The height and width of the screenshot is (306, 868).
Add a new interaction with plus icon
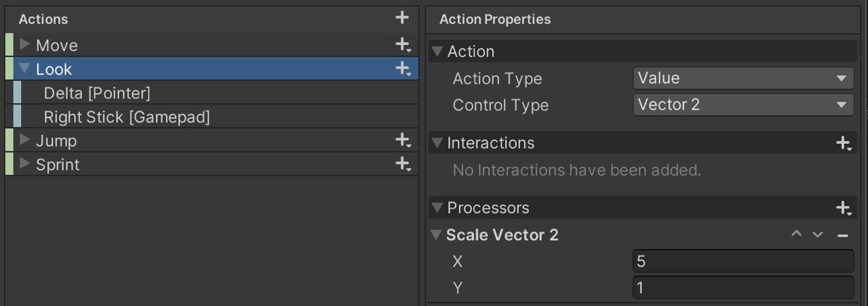843,143
